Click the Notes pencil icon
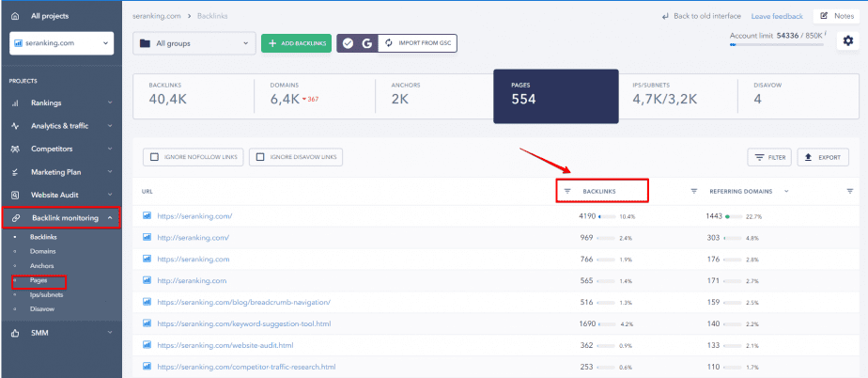This screenshot has height=378, width=868. coord(824,16)
